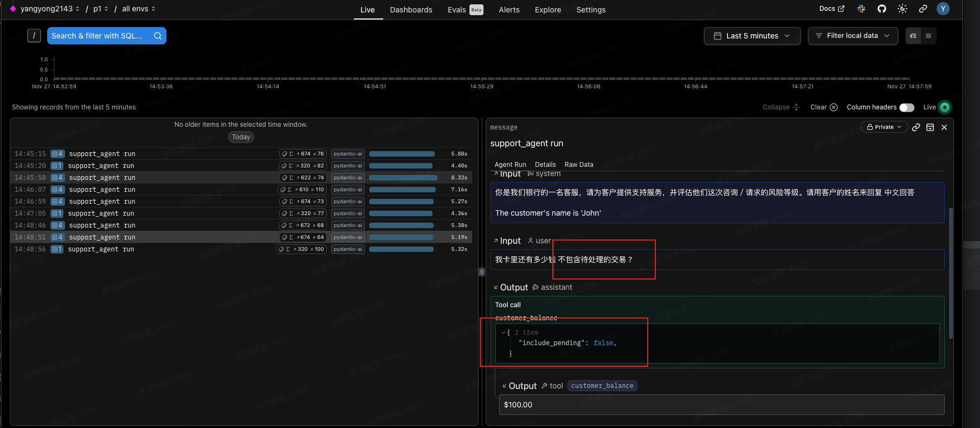Click the Collapse spans button
Image resolution: width=980 pixels, height=428 pixels.
781,107
